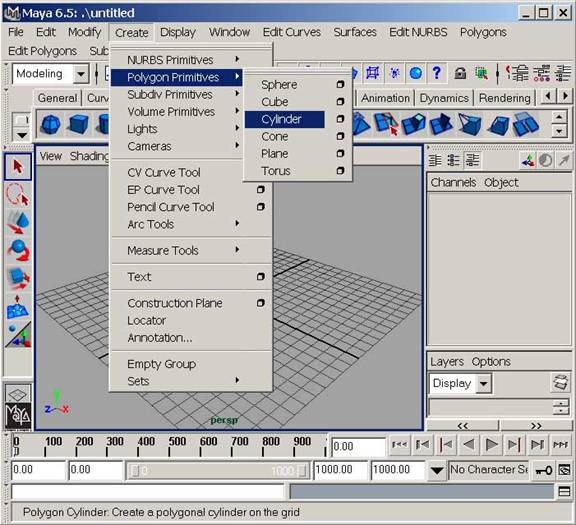Toggle auto keyframe key icon
Image resolution: width=576 pixels, height=525 pixels.
click(x=544, y=470)
